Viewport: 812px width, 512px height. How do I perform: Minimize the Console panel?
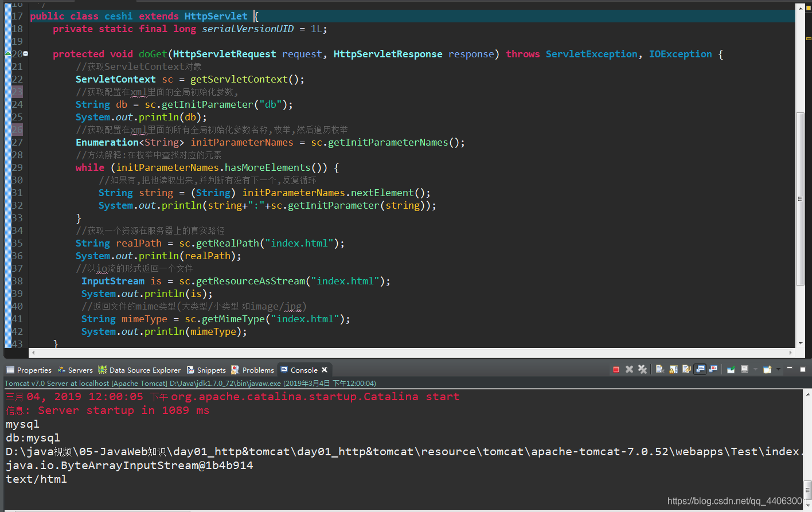coord(790,368)
